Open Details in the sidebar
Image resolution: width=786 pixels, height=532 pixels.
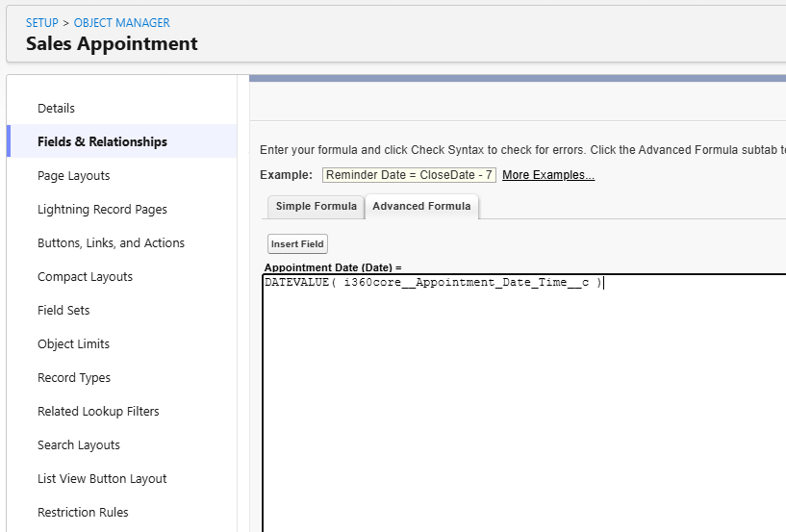56,109
